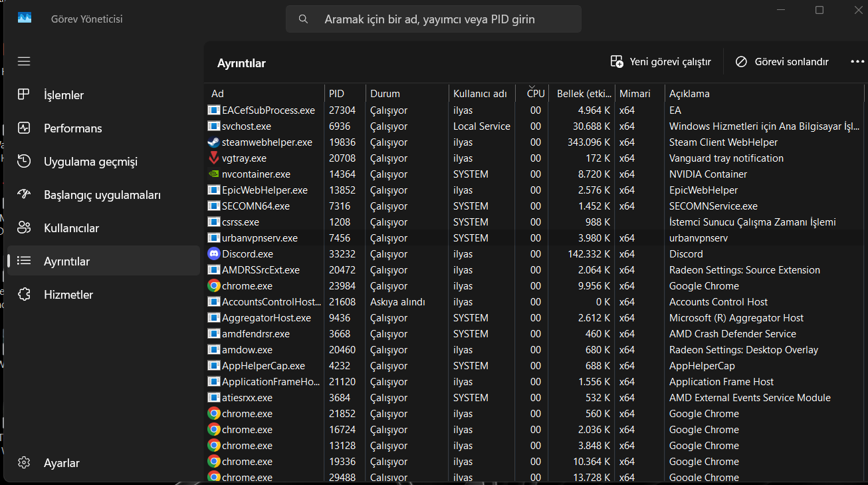Sort by the Durum column header
Screen dimensions: 868x485
click(407, 94)
